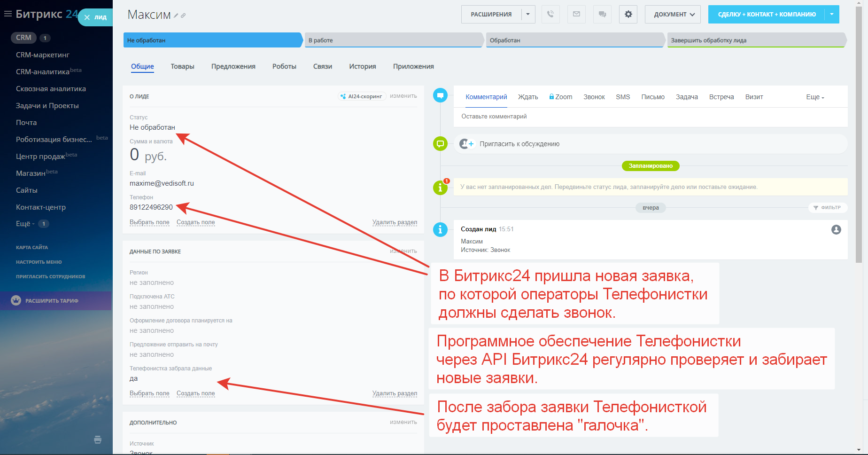Start a Zoom meeting from timeline

[561, 97]
